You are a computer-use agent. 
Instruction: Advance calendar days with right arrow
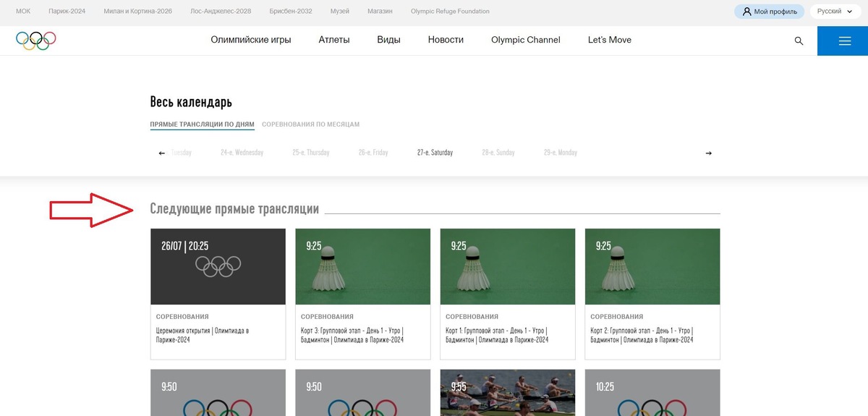pyautogui.click(x=708, y=153)
